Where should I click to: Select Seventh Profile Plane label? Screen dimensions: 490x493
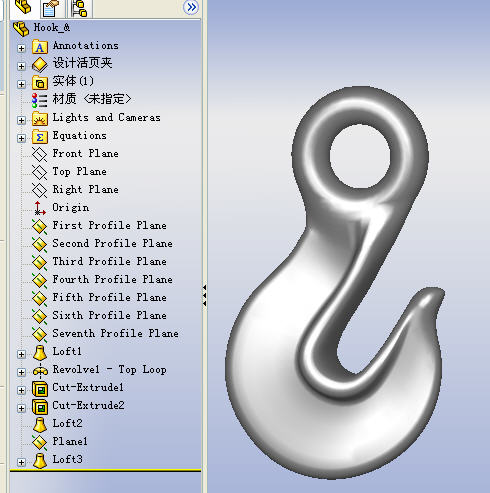[116, 333]
